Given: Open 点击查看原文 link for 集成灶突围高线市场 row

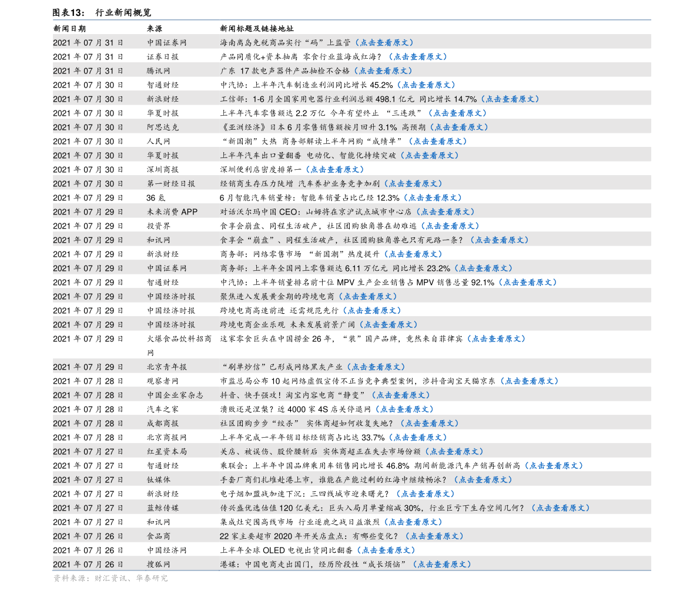Looking at the screenshot, I should tap(413, 522).
